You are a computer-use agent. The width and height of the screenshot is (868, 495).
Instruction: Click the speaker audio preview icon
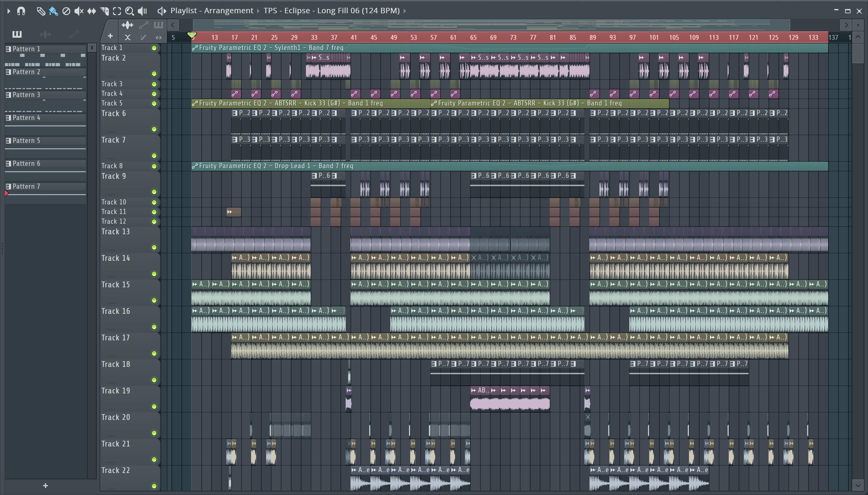click(x=162, y=11)
